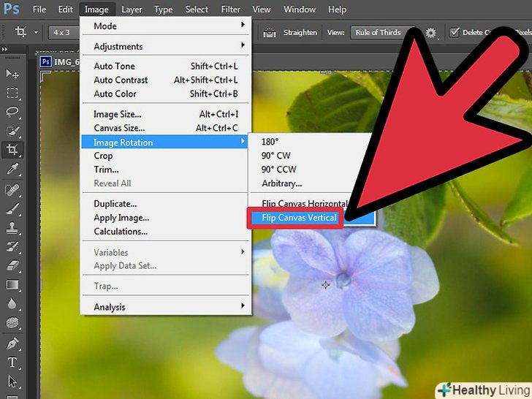Image resolution: width=532 pixels, height=399 pixels.
Task: Choose Apply Image...
Action: pos(167,218)
